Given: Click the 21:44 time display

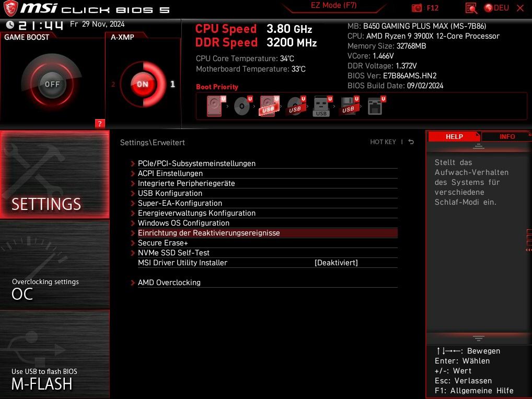Looking at the screenshot, I should point(41,25).
